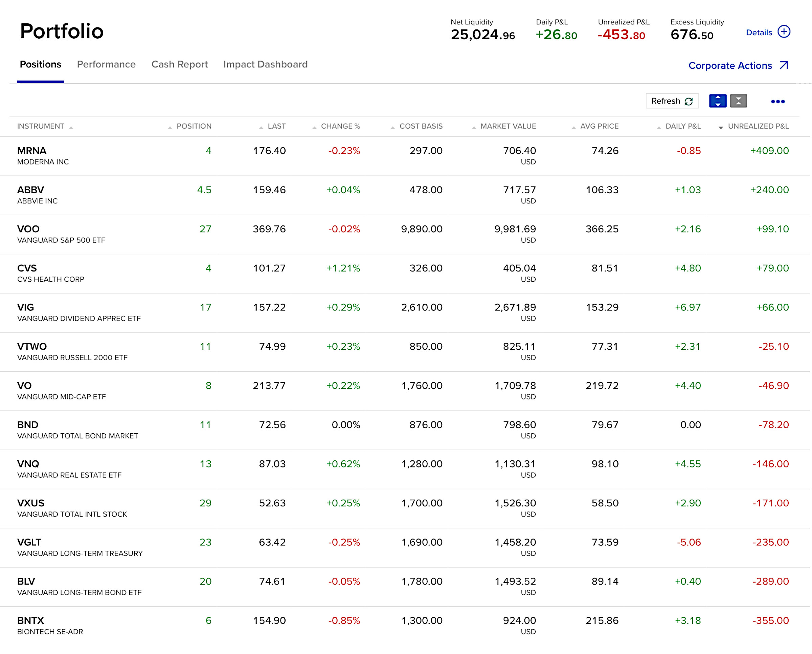Click the Refresh button
The width and height of the screenshot is (812, 654).
coord(672,101)
